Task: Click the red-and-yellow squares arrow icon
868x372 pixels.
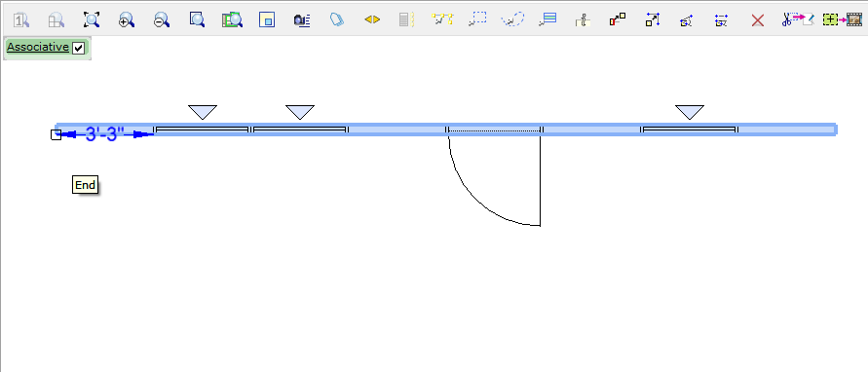Action: (x=618, y=20)
